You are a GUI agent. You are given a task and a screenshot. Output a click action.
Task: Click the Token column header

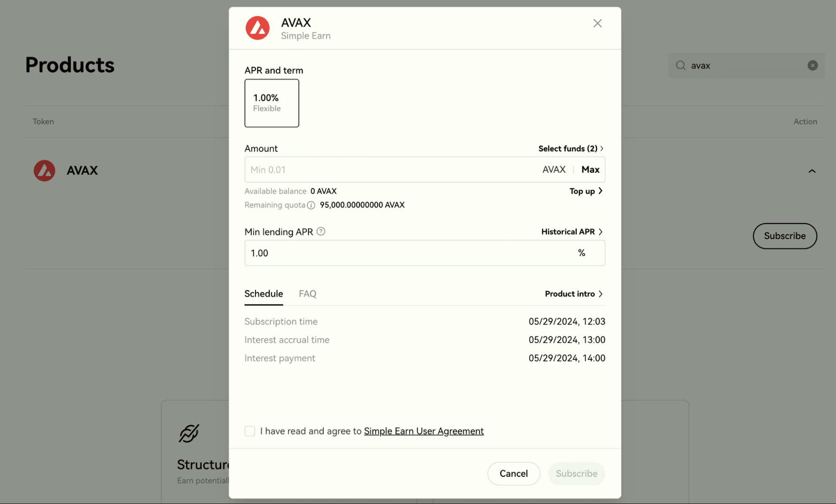[x=43, y=122]
